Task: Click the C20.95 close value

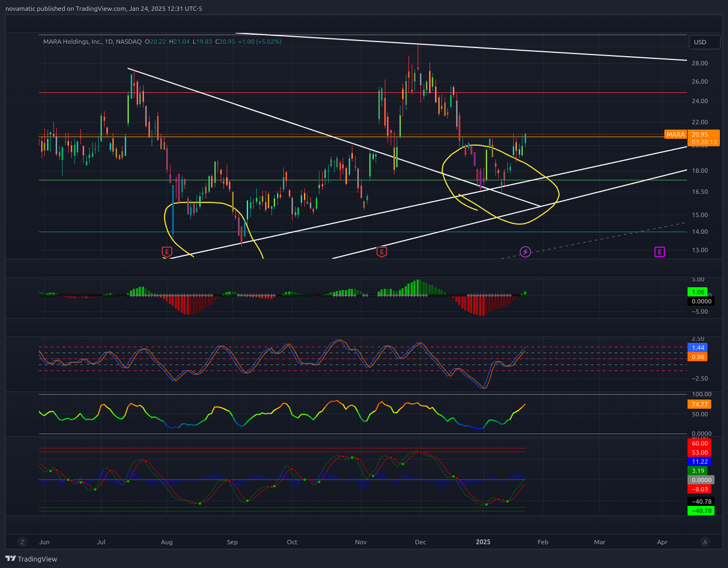Action: click(x=225, y=42)
